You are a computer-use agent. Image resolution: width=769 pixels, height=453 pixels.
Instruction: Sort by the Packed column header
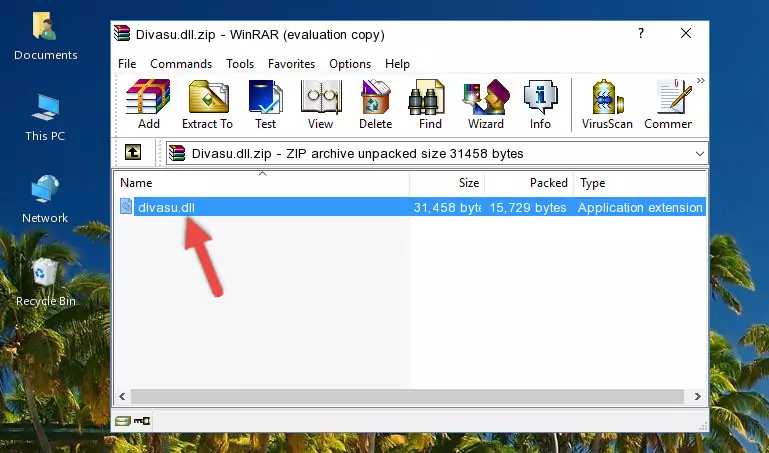pos(529,182)
